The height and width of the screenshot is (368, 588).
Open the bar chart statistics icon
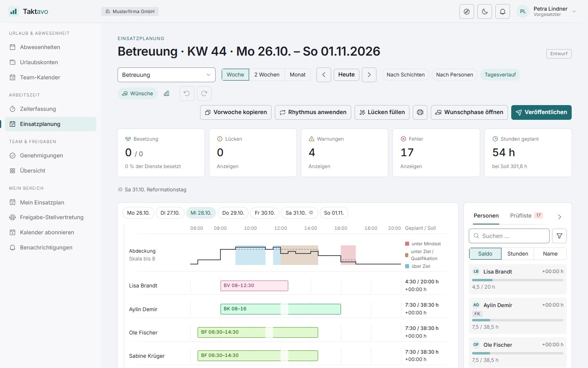[167, 94]
